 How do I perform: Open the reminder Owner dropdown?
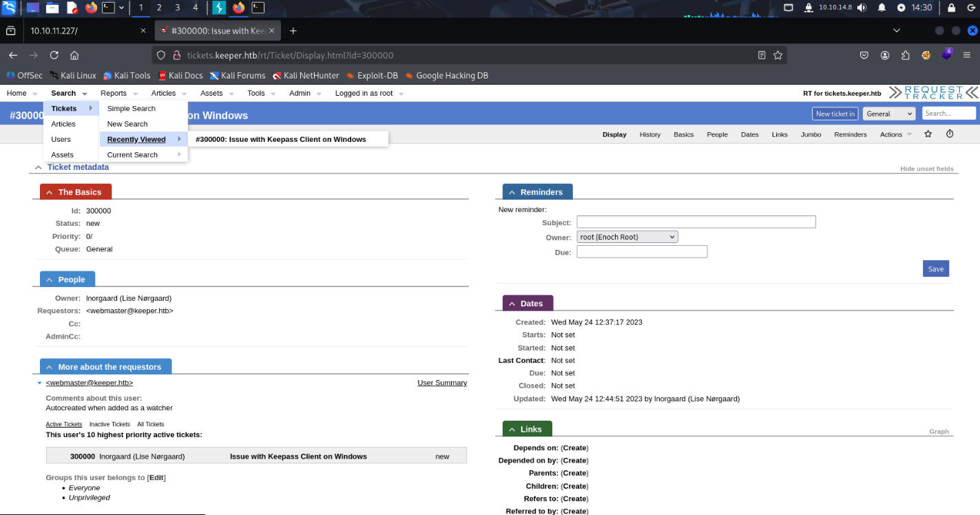627,237
